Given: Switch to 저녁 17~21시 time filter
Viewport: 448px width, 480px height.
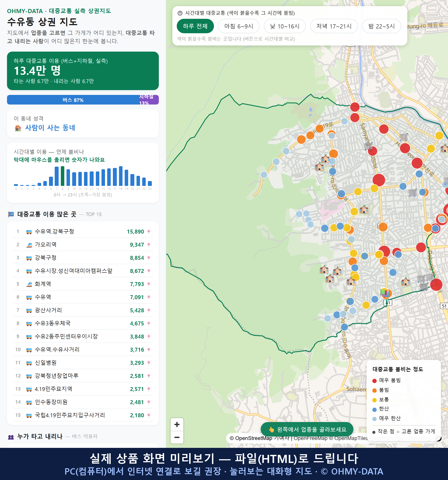Looking at the screenshot, I should tap(334, 26).
